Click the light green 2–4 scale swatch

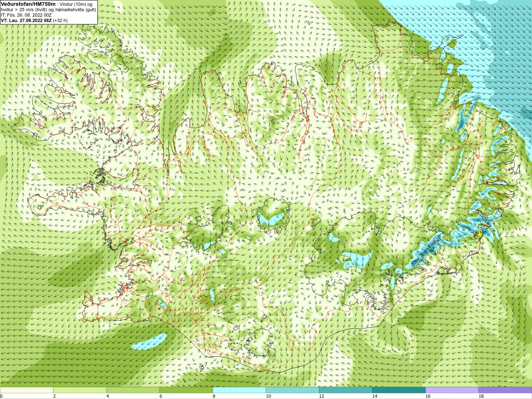tap(80, 390)
